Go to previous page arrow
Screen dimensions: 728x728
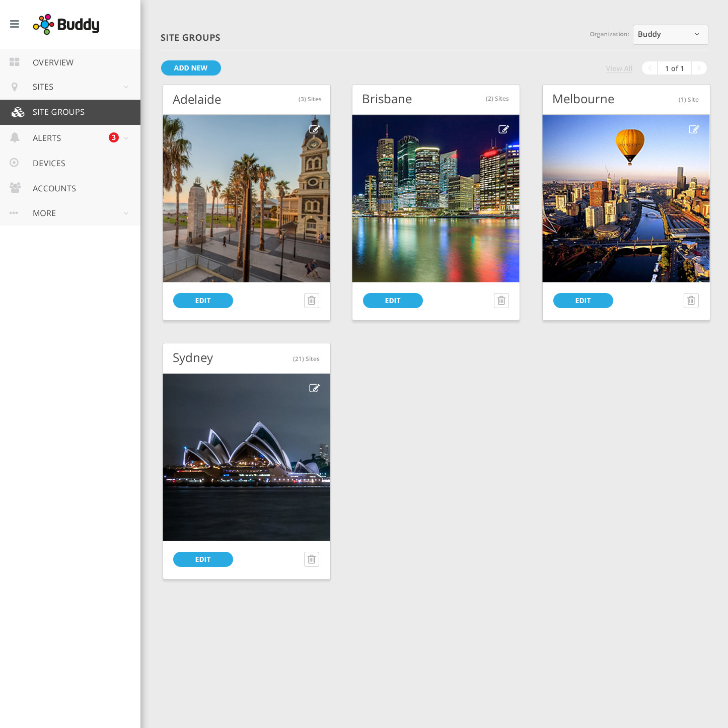[650, 68]
